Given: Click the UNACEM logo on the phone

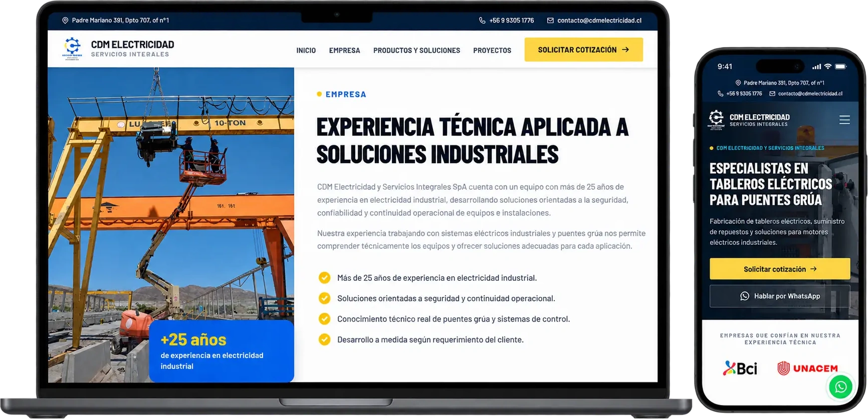Looking at the screenshot, I should [807, 368].
